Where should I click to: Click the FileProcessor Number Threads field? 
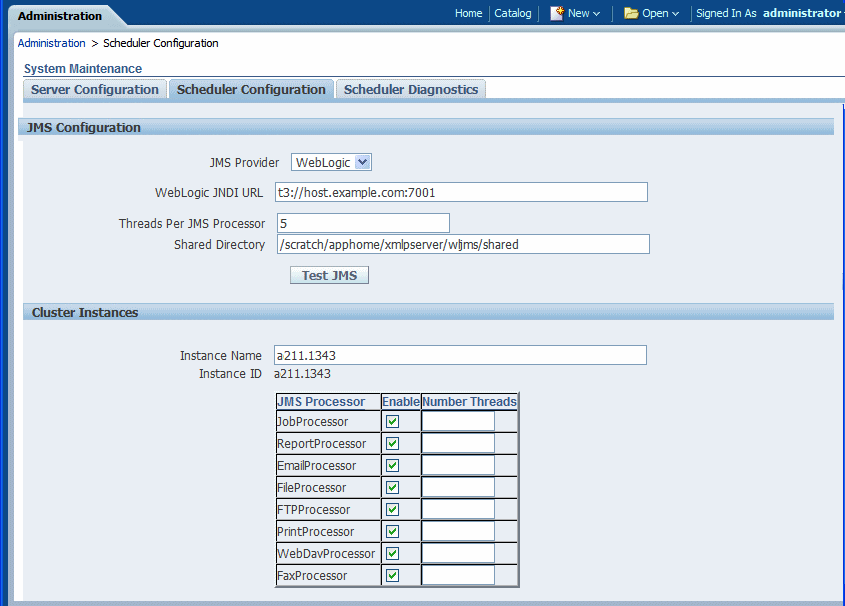[x=458, y=487]
